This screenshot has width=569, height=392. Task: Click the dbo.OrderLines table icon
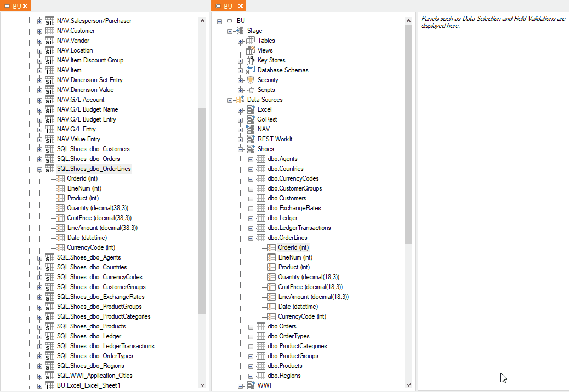(261, 238)
